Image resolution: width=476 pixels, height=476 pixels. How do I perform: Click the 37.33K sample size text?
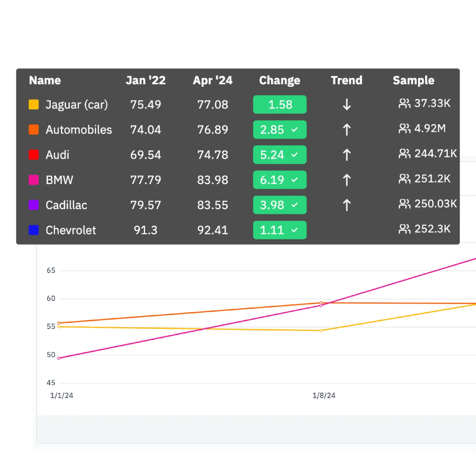pyautogui.click(x=432, y=103)
